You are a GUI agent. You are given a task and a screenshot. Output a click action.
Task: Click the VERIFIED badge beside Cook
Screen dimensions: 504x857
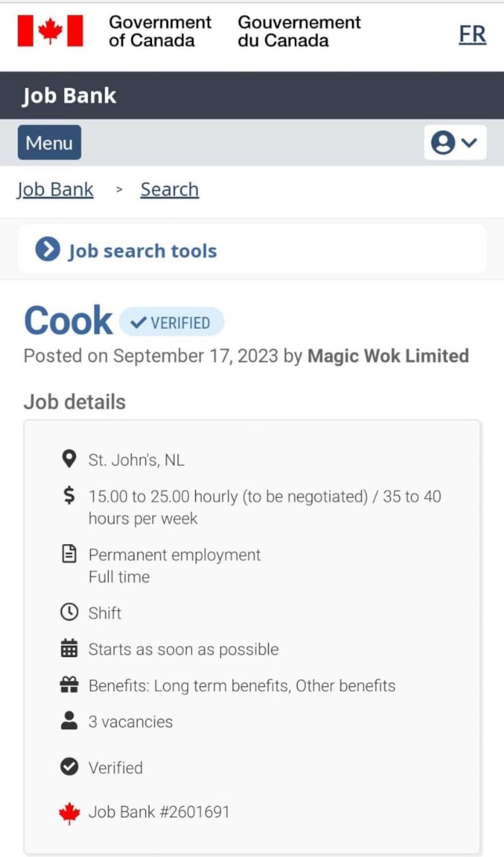click(x=171, y=322)
